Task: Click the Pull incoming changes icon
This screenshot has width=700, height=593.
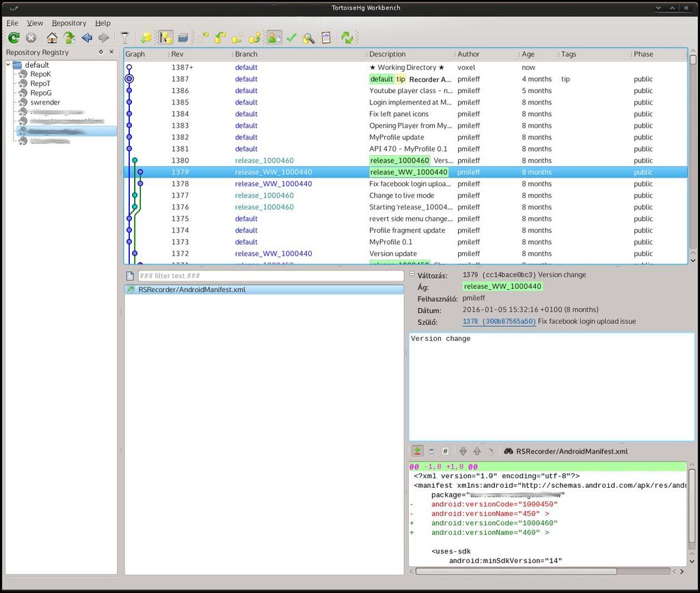Action: click(220, 38)
